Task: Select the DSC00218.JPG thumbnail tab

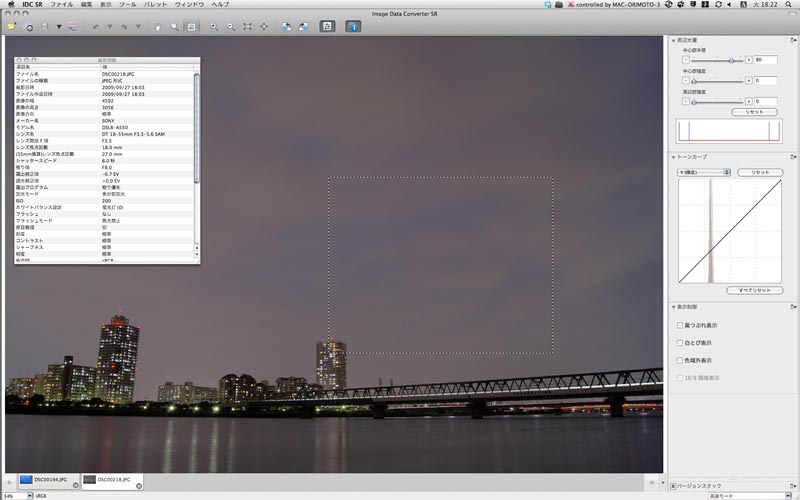Action: point(112,480)
